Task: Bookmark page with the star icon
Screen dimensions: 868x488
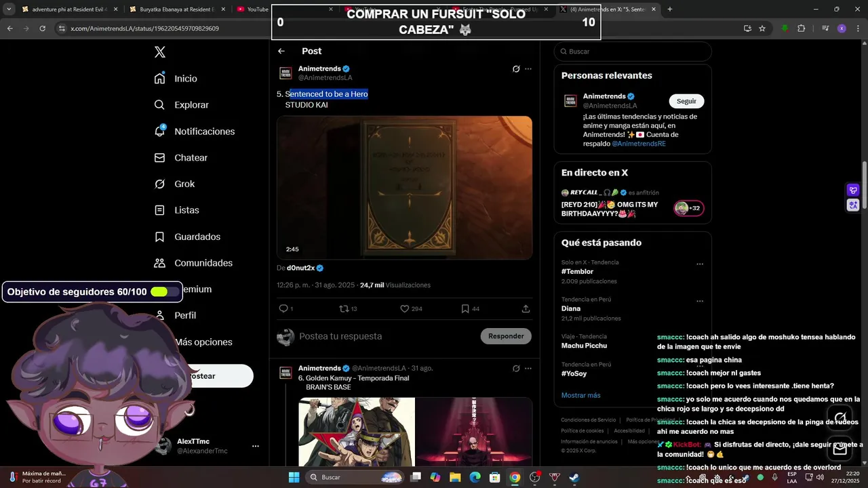Action: pyautogui.click(x=762, y=28)
